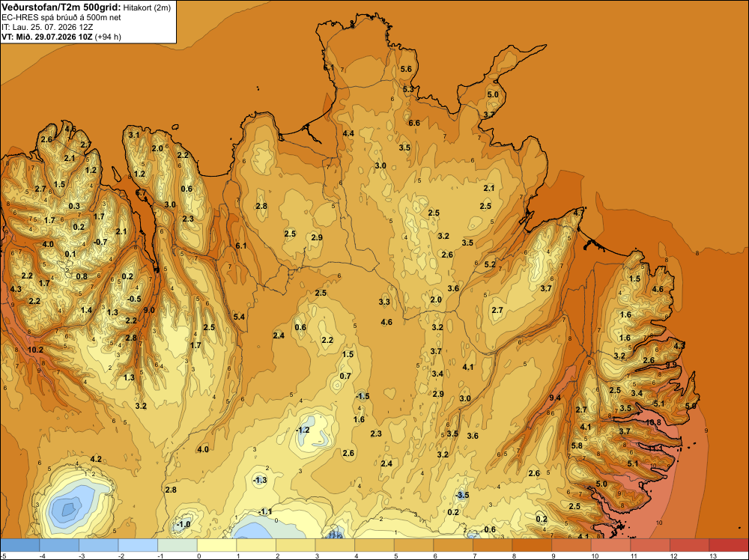
Task: Click the 10.8 temperature label
Action: tap(653, 422)
